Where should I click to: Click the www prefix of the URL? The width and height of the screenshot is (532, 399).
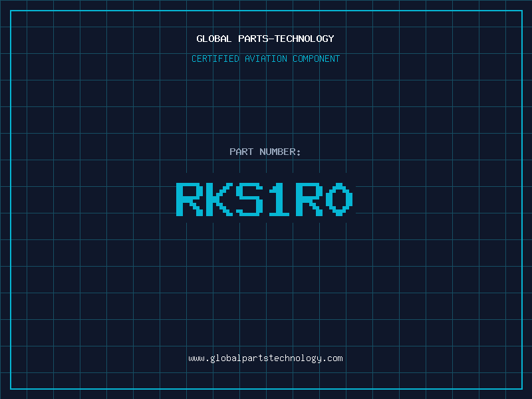(196, 358)
